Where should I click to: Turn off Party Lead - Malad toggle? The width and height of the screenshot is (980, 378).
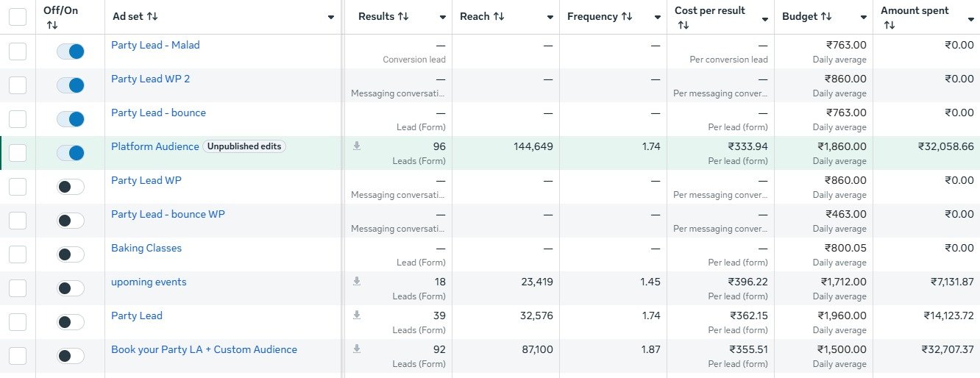tap(71, 51)
